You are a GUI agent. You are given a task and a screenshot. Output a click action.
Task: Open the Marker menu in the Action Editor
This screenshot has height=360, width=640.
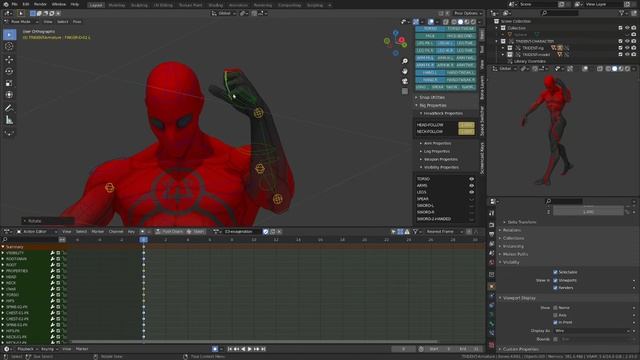(98, 231)
